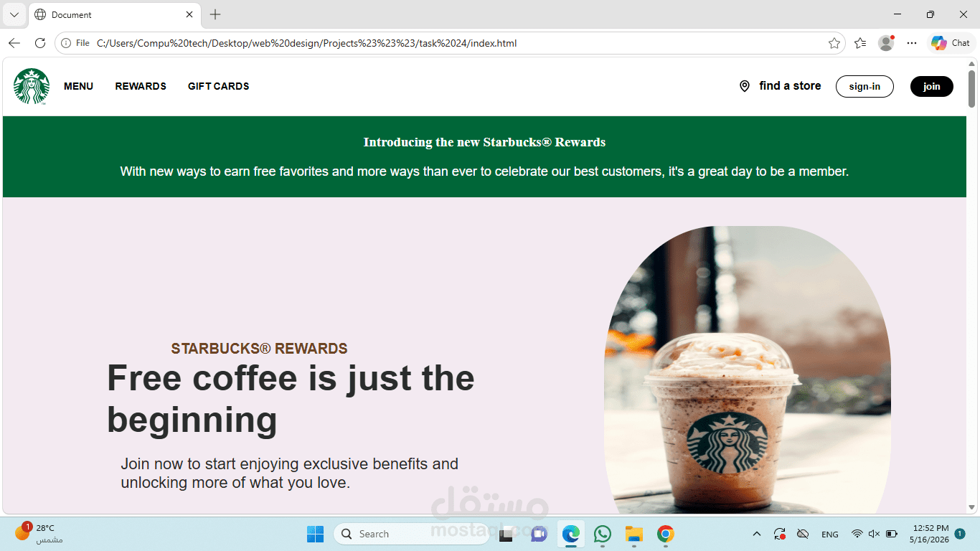Click the battery status tray icon
Screen dimensions: 980x551
point(892,534)
